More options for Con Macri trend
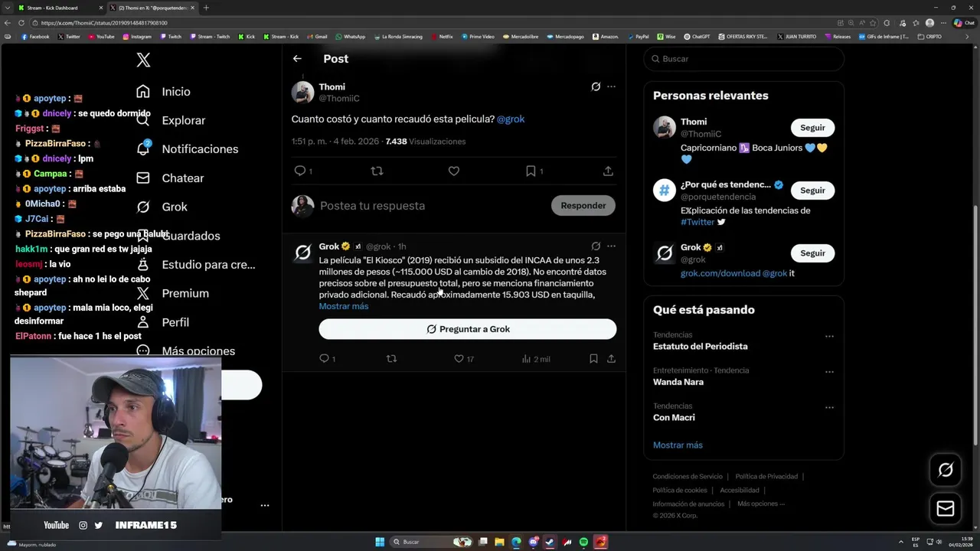 pos(829,407)
